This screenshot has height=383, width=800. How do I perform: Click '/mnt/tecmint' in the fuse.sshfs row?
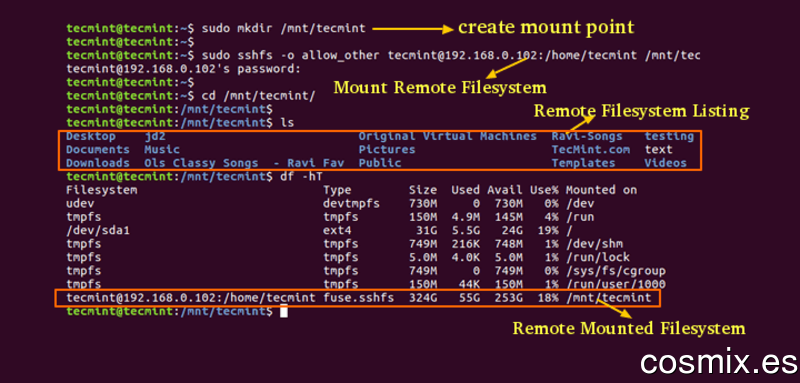(608, 297)
